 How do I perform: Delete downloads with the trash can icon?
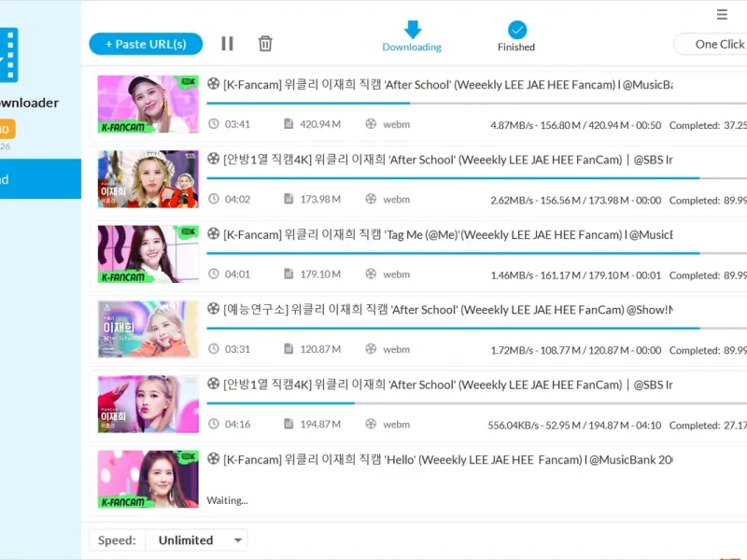click(x=265, y=43)
